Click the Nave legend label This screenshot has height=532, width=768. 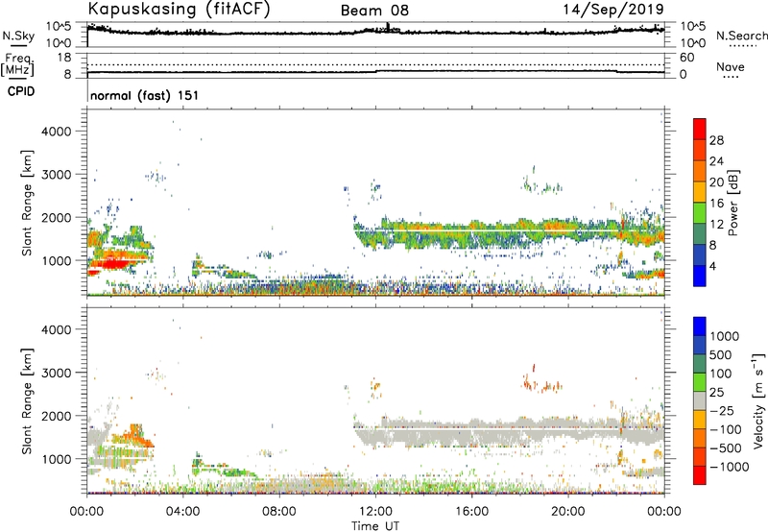(731, 67)
